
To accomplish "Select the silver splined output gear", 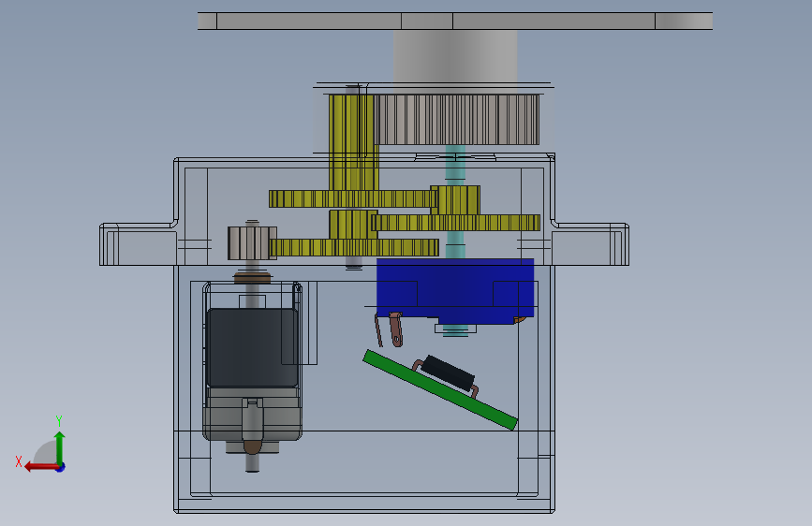I will click(456, 120).
